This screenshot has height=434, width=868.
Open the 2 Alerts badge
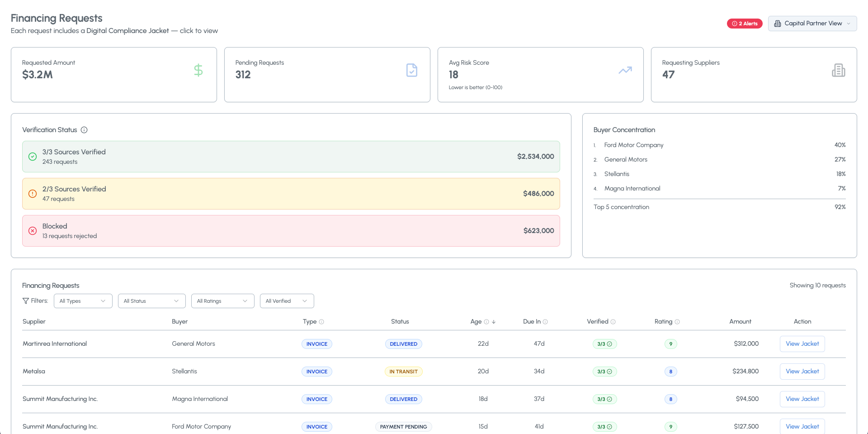(745, 24)
